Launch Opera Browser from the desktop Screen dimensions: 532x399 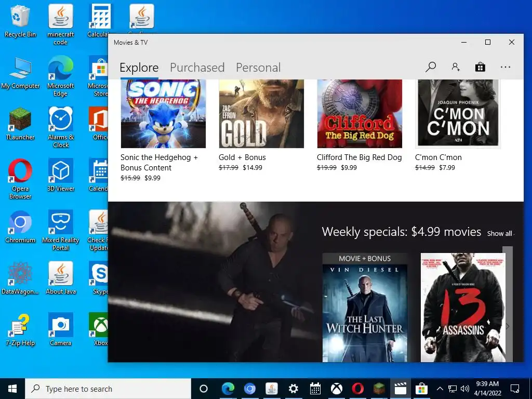(x=20, y=179)
